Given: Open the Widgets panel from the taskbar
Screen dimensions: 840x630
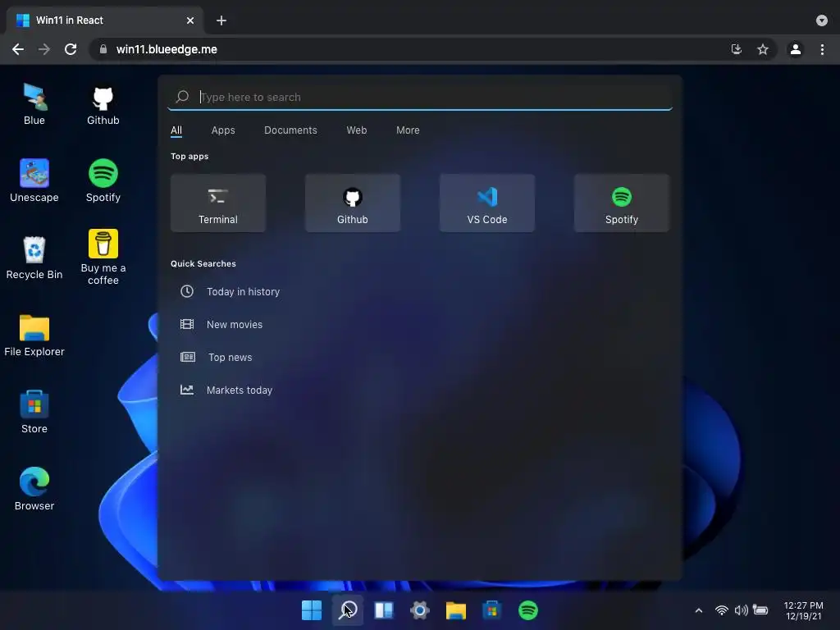Looking at the screenshot, I should (x=384, y=610).
